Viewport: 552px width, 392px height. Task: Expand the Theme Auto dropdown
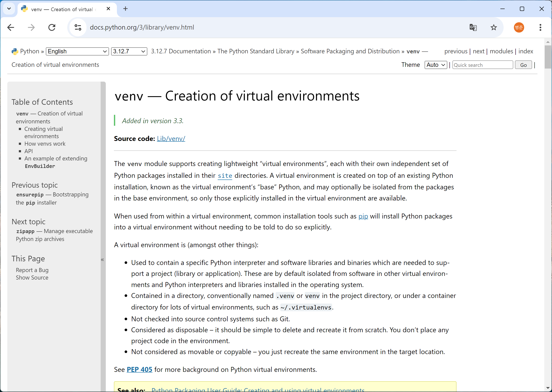pos(436,65)
